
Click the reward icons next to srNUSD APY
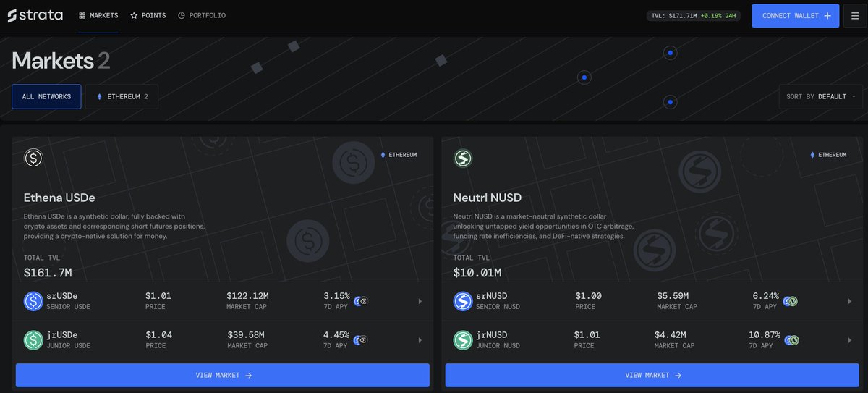pyautogui.click(x=791, y=301)
